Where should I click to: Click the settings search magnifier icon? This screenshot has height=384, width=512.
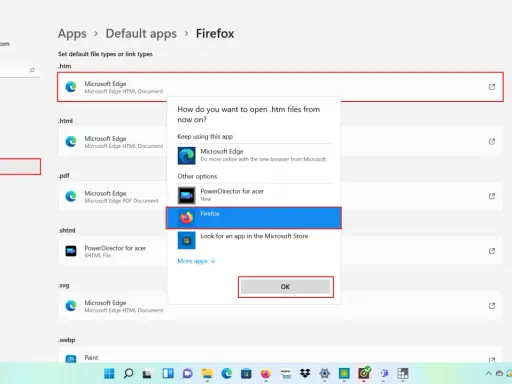[32, 70]
